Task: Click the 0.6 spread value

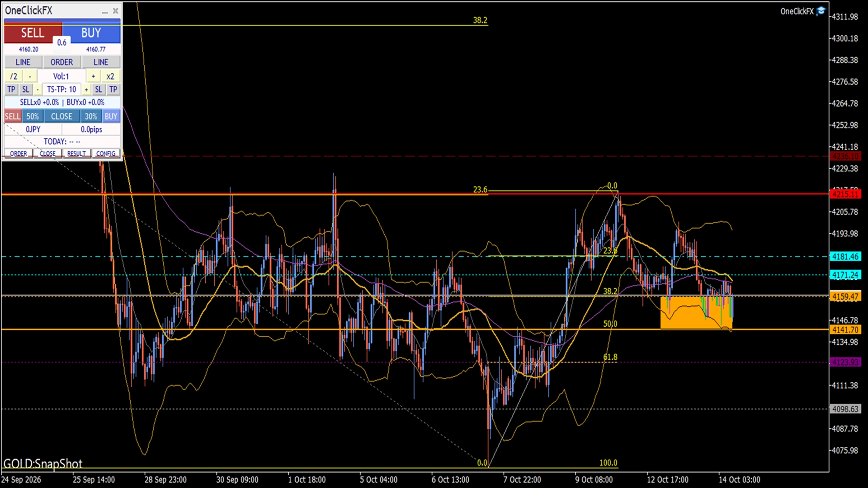Action: pyautogui.click(x=62, y=42)
